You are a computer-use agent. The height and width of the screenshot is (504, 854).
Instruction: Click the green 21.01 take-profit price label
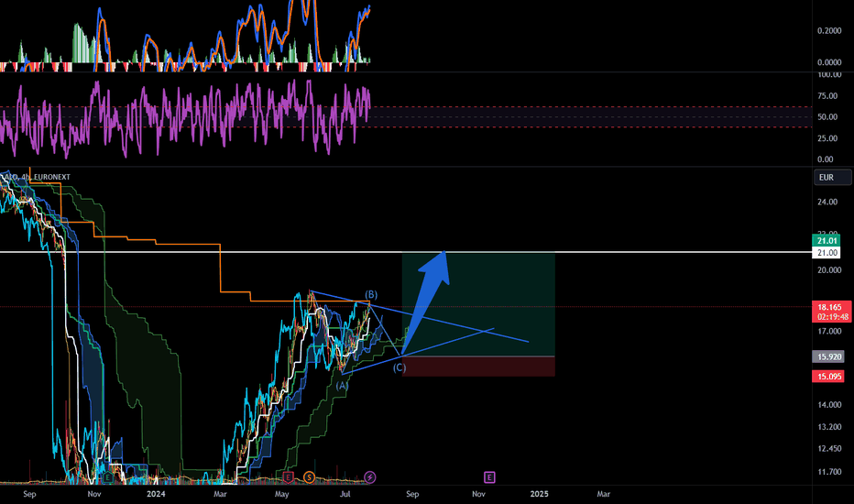coord(827,241)
